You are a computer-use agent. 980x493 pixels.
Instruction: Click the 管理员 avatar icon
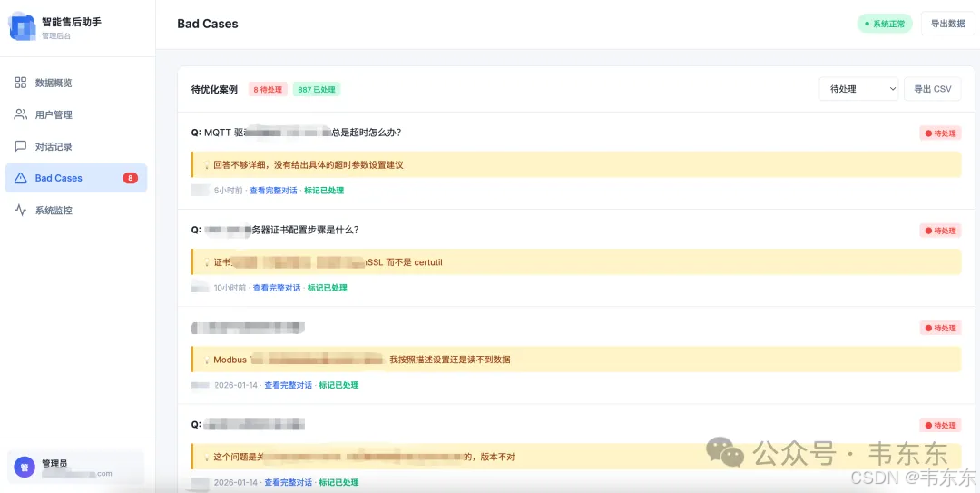pos(24,467)
